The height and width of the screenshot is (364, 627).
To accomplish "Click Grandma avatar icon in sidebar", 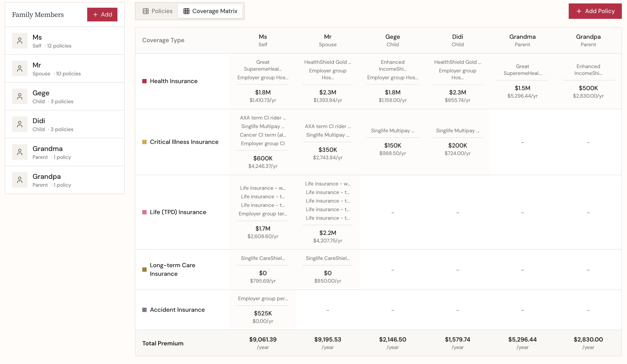I will point(20,152).
